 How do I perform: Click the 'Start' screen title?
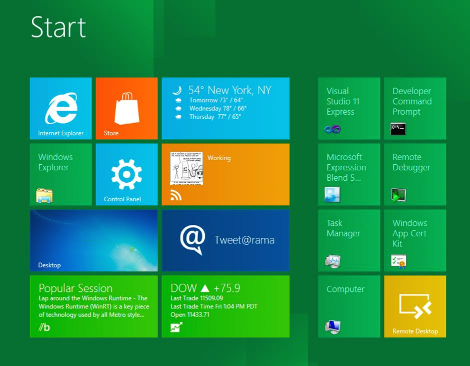coord(58,27)
